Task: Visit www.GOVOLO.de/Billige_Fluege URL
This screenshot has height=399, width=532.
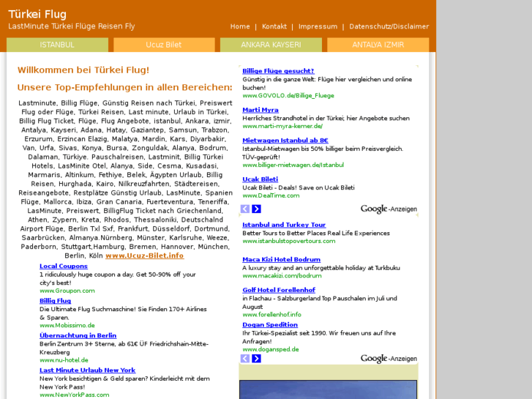Action: click(x=288, y=96)
